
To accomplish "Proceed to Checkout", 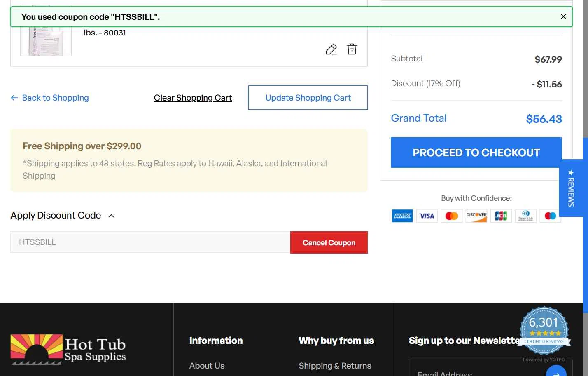I will coord(476,153).
